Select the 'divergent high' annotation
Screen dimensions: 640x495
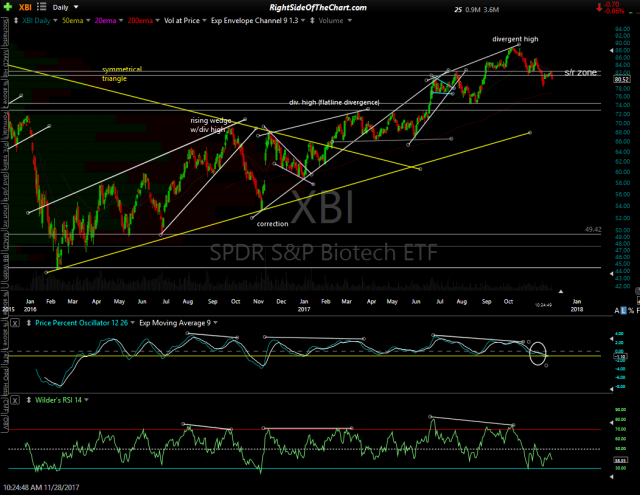coord(515,39)
